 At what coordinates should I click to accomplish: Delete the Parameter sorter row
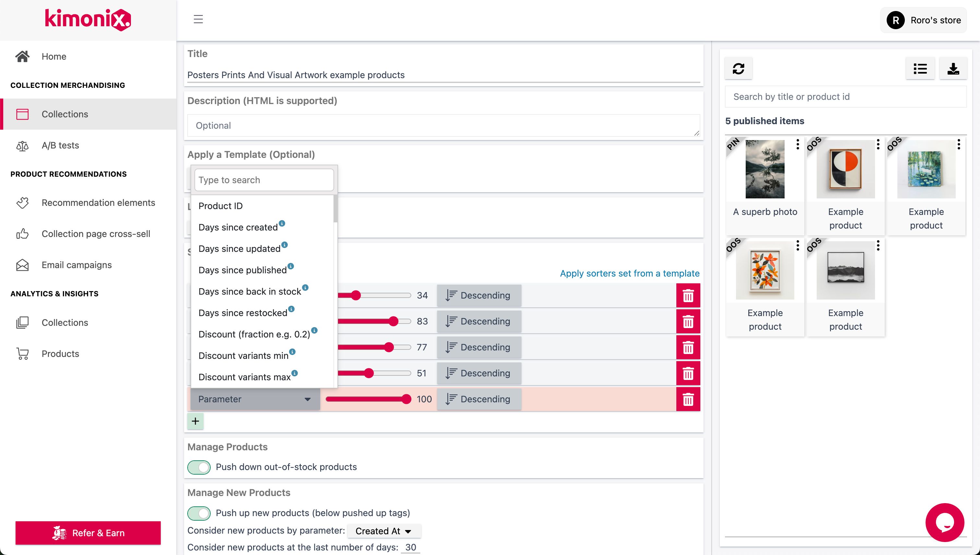pyautogui.click(x=688, y=399)
